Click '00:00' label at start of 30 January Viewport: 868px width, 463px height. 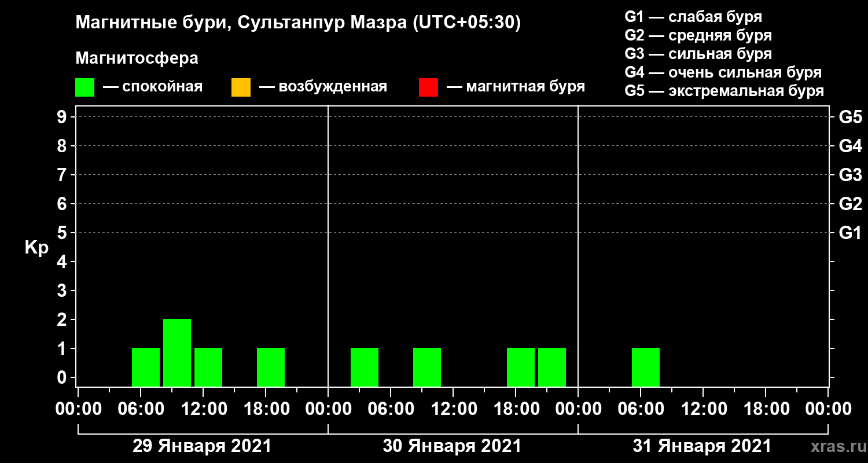coord(328,409)
